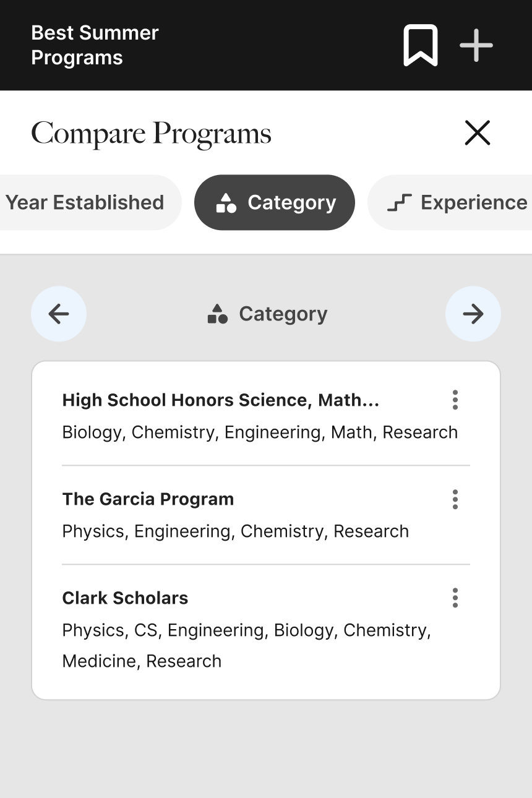The height and width of the screenshot is (798, 532).
Task: Click the Best Summer Programs title
Action: (95, 45)
